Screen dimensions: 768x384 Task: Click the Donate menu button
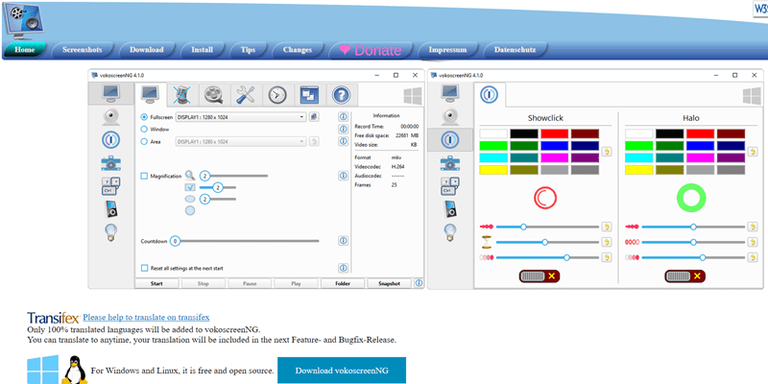[371, 50]
